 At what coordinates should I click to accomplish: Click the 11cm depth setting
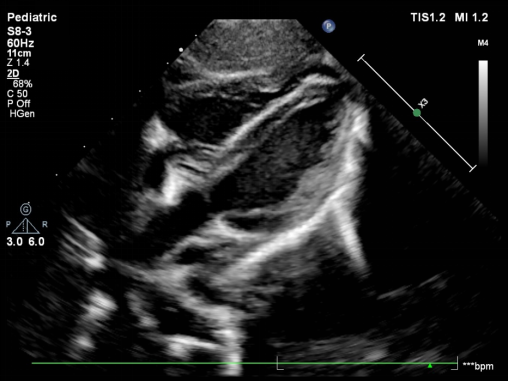(19, 53)
